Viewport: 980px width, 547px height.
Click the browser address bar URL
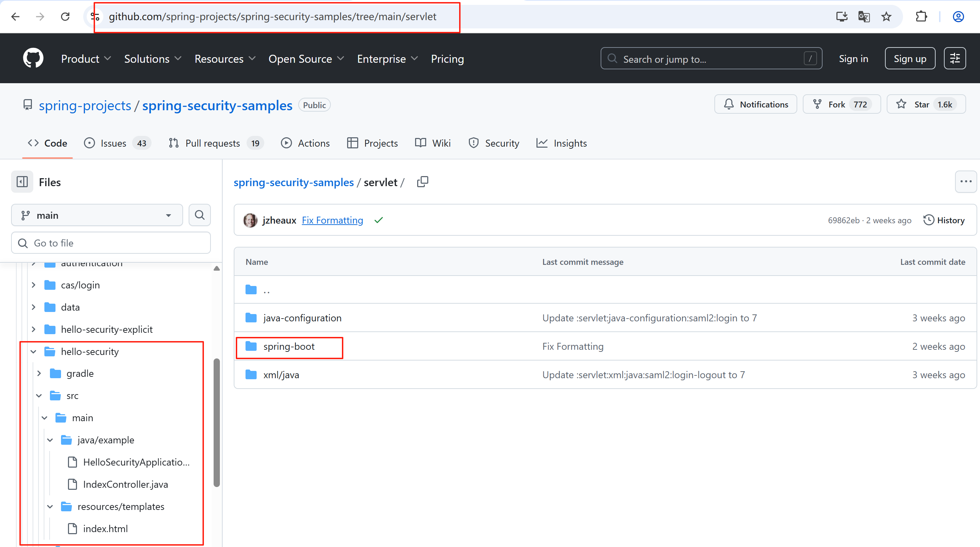click(x=272, y=17)
